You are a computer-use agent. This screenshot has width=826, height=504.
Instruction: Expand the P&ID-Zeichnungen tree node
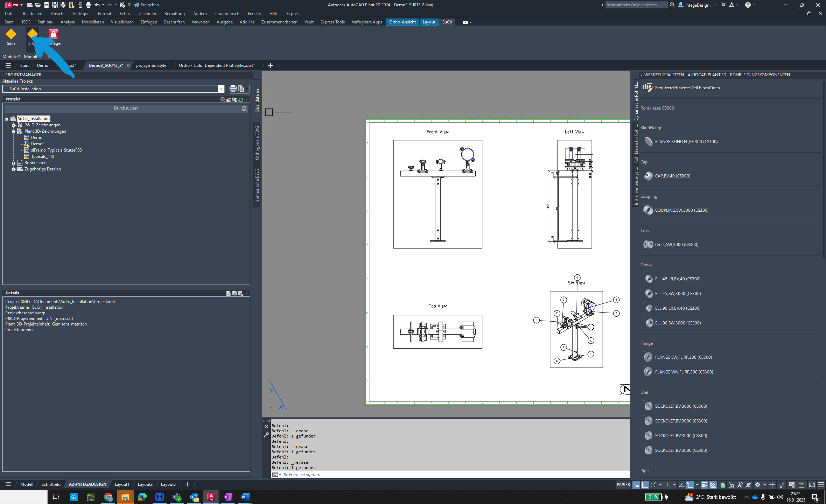[14, 125]
